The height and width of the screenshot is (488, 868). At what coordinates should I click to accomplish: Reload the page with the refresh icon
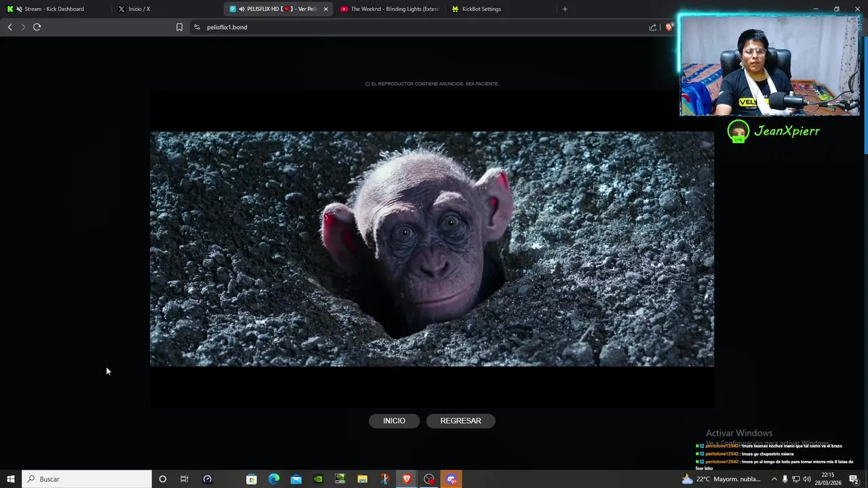pyautogui.click(x=37, y=27)
